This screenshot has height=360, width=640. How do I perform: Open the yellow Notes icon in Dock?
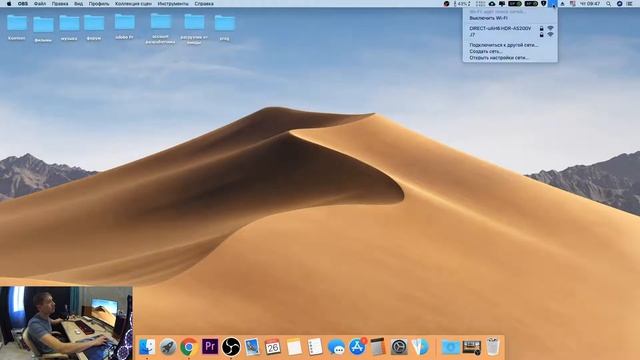pos(294,347)
